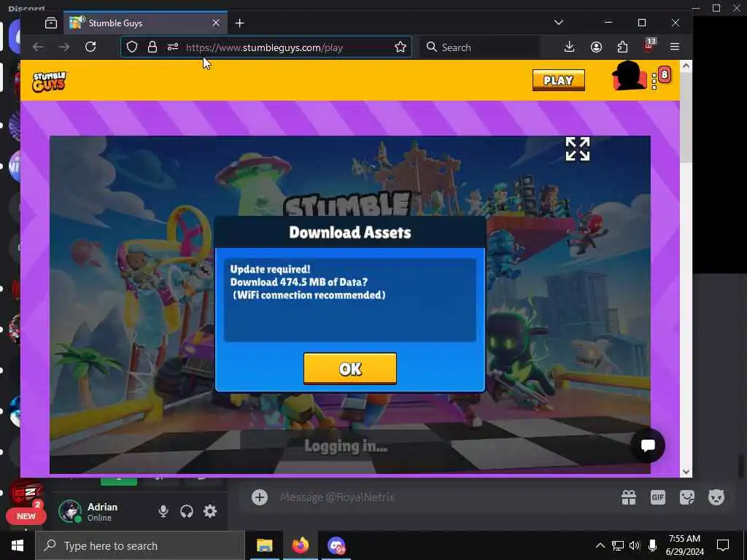
Task: Open the Stumble Guys logo home link
Action: (50, 81)
